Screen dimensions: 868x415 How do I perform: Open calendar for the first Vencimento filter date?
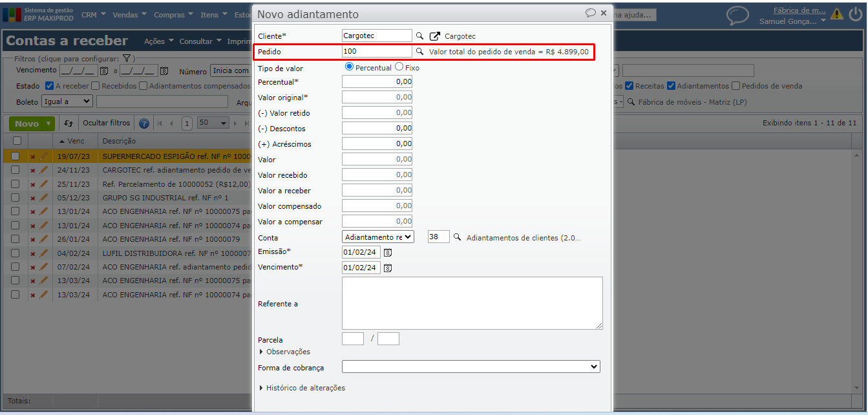pyautogui.click(x=103, y=71)
